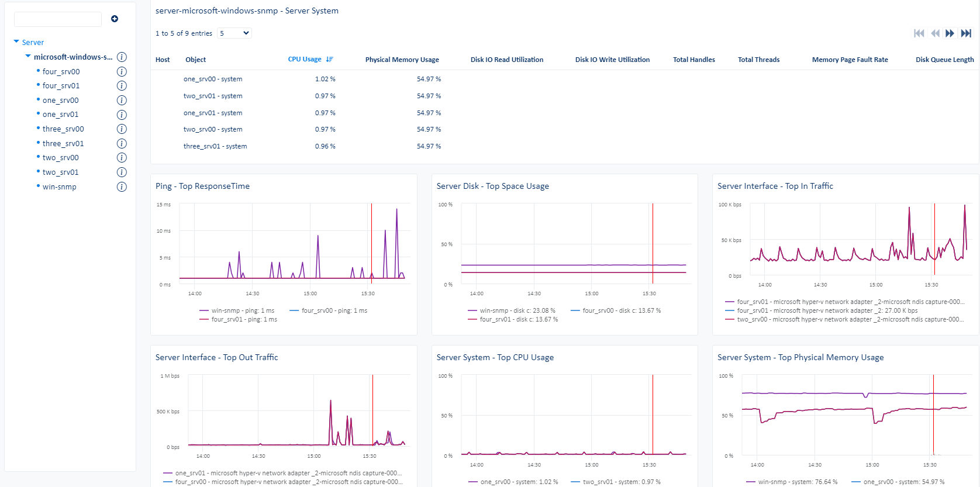This screenshot has height=487, width=980.
Task: Sort table by Physical Memory Usage column
Action: [402, 60]
